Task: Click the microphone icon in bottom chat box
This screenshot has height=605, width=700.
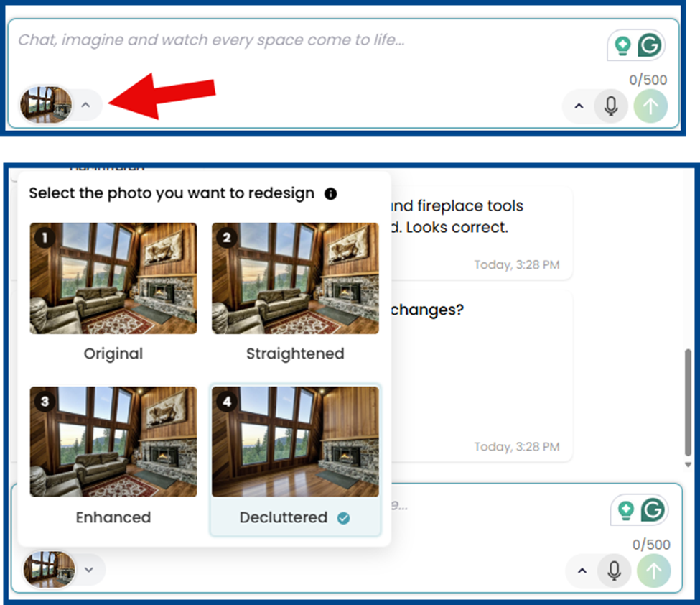Action: pos(614,571)
